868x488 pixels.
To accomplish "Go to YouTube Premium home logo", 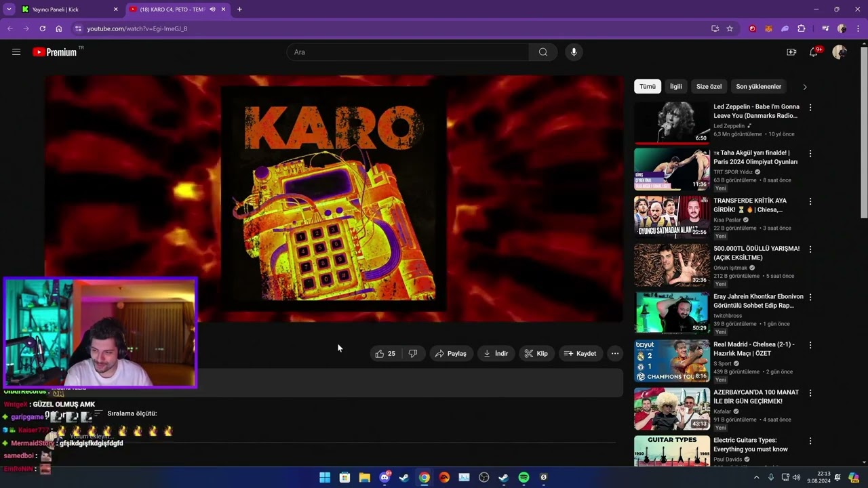I will 55,52.
